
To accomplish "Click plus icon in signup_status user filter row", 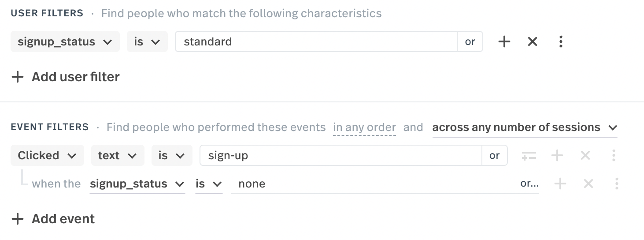I will pos(504,41).
